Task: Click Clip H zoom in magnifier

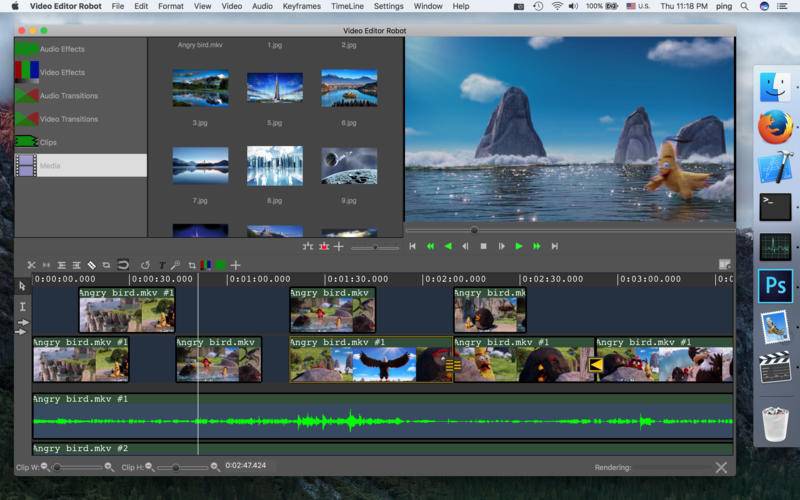Action: pos(215,467)
